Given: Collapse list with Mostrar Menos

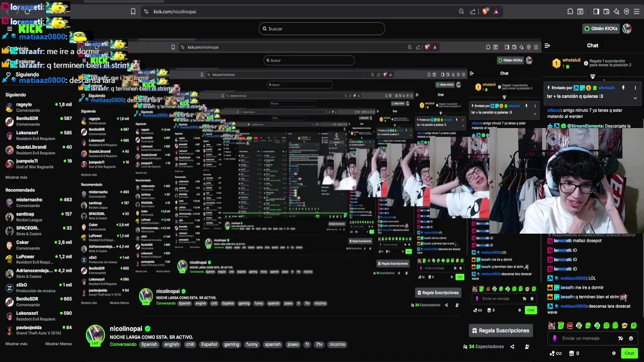Looking at the screenshot, I should tap(58, 344).
